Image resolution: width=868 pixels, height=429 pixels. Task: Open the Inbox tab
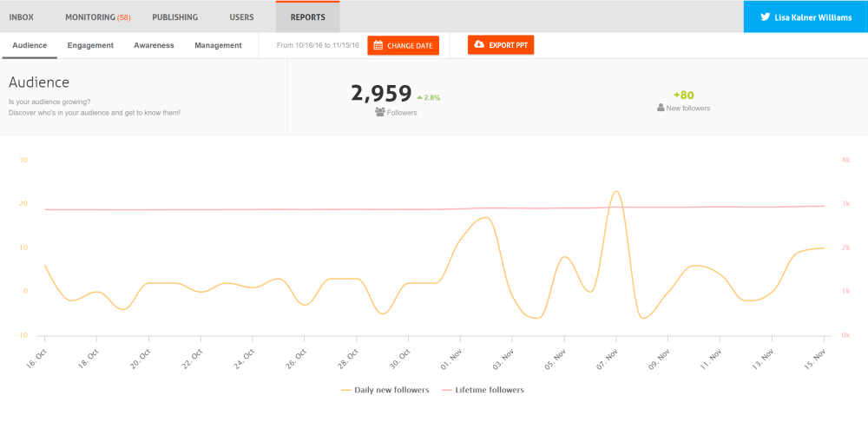22,17
